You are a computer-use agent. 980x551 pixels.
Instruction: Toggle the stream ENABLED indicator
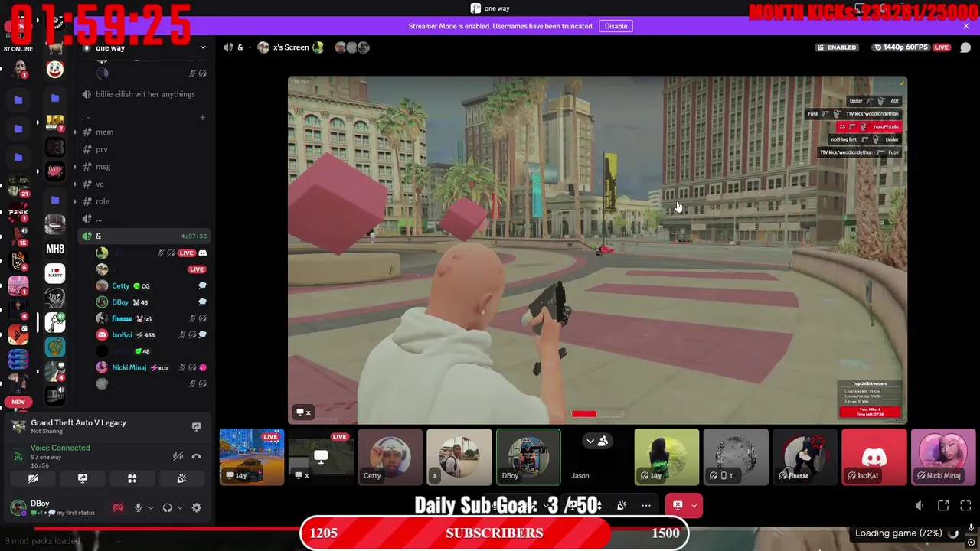tap(837, 47)
